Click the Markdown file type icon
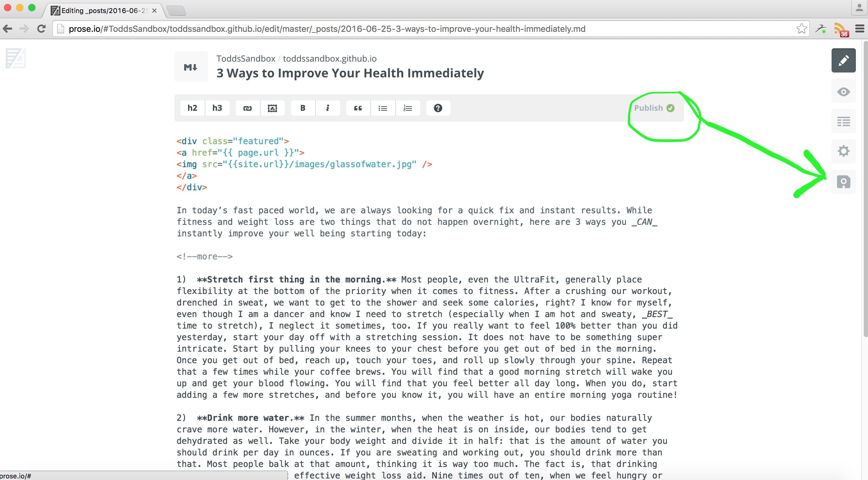This screenshot has width=868, height=480. 191,67
